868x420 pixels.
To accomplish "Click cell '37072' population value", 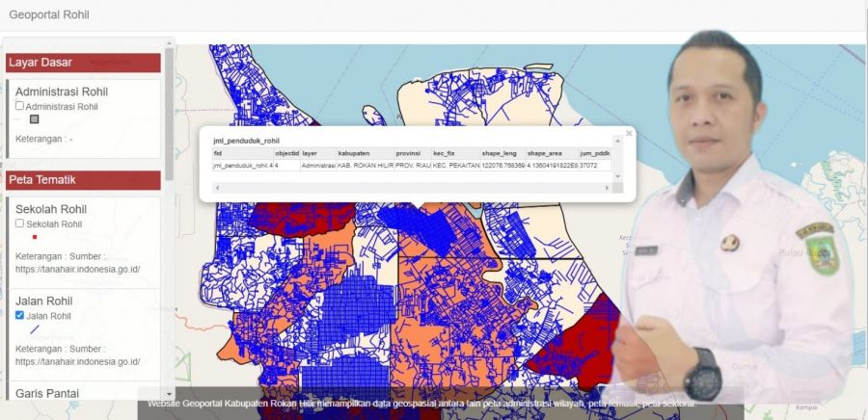I will click(x=595, y=166).
